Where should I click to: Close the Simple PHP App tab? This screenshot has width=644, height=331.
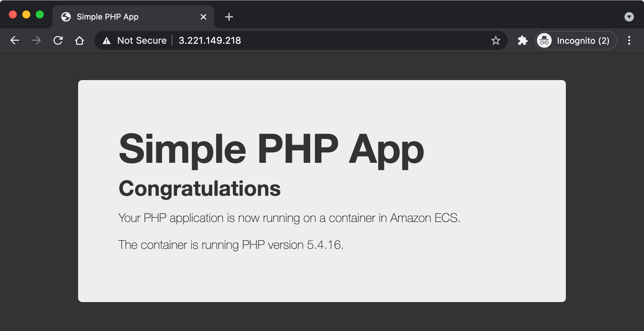[203, 17]
